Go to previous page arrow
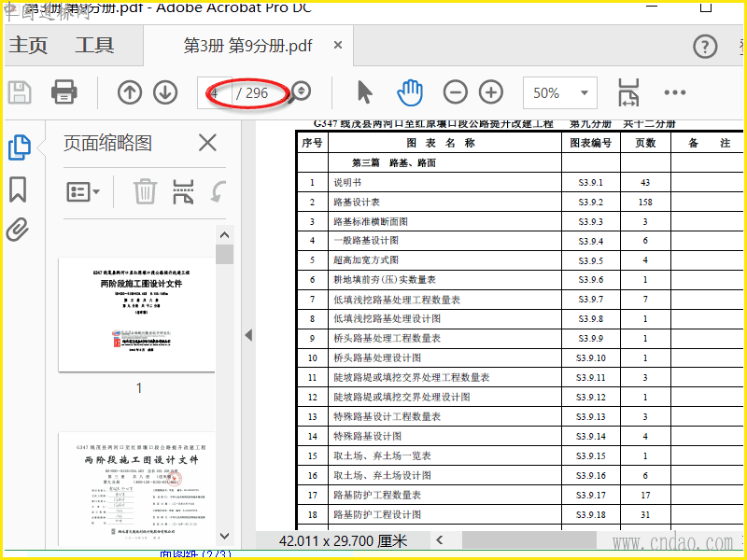The width and height of the screenshot is (747, 560). pos(130,92)
